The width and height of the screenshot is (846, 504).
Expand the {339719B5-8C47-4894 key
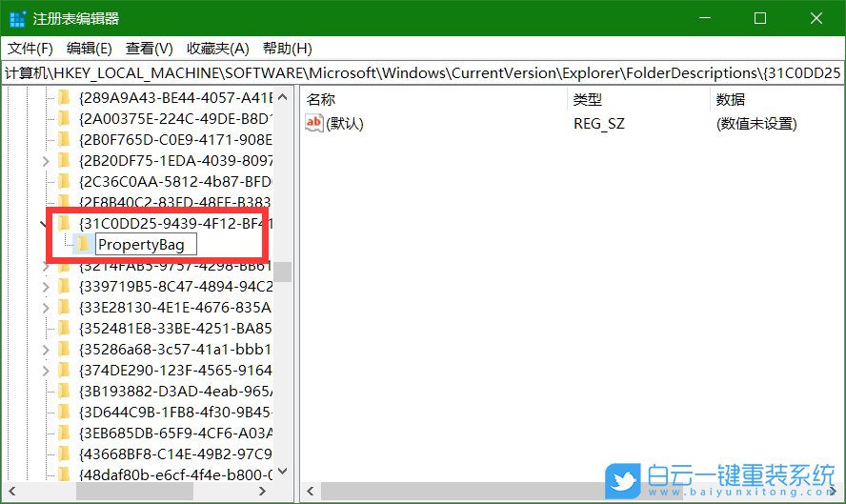46,287
